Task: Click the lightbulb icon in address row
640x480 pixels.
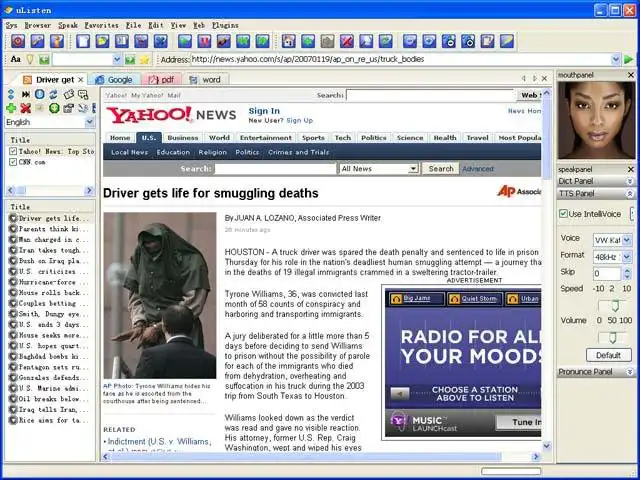Action: point(30,60)
